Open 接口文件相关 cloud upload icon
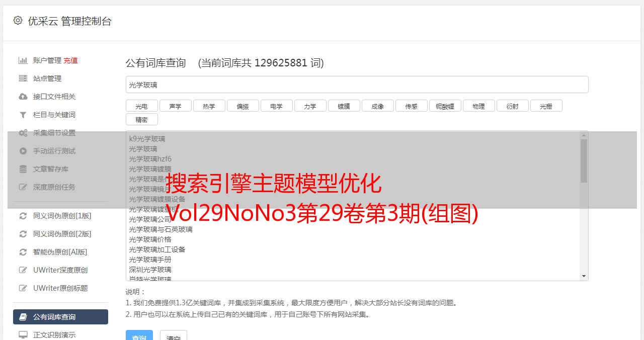The width and height of the screenshot is (644, 340). pos(23,97)
